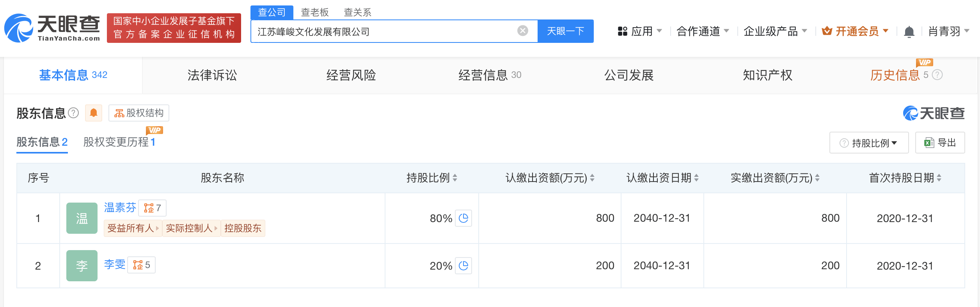Expand the 应用 dropdown menu
The image size is (980, 307).
coord(640,31)
